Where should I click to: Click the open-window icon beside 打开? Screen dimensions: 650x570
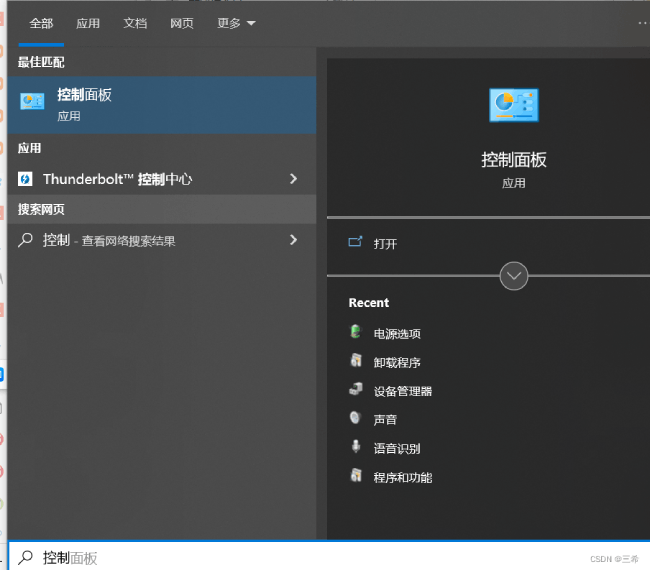point(355,242)
